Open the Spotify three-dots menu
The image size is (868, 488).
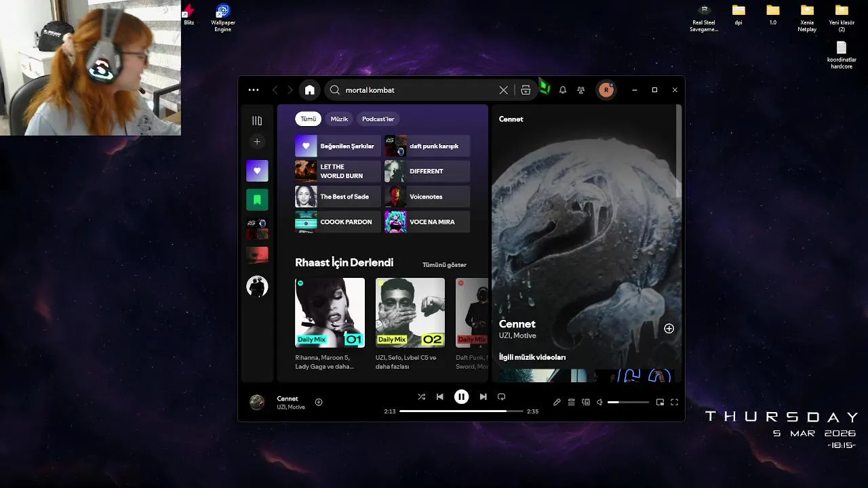[x=254, y=89]
